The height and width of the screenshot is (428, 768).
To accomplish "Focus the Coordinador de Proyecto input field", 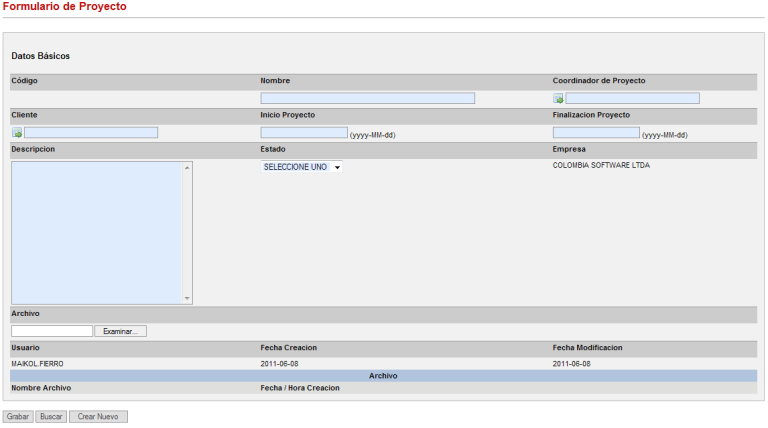I will click(632, 98).
